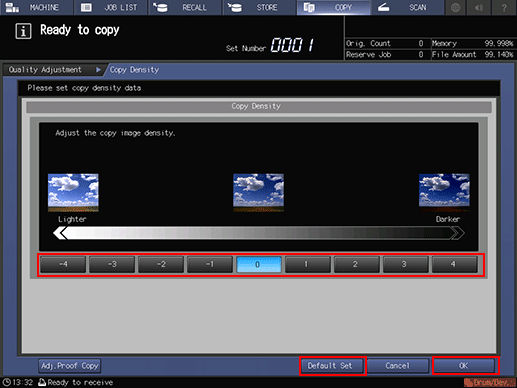This screenshot has width=517, height=388.
Task: Set copy density to -3
Action: click(112, 264)
